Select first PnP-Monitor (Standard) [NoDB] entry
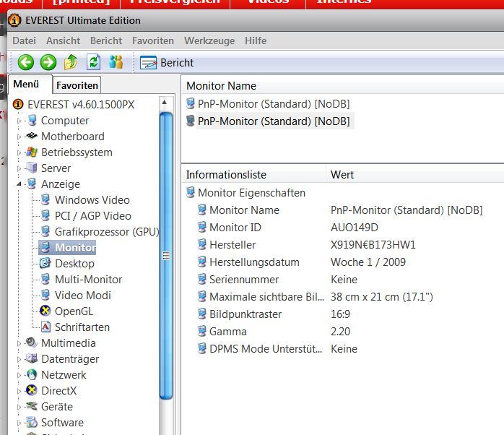The height and width of the screenshot is (435, 504). (274, 104)
